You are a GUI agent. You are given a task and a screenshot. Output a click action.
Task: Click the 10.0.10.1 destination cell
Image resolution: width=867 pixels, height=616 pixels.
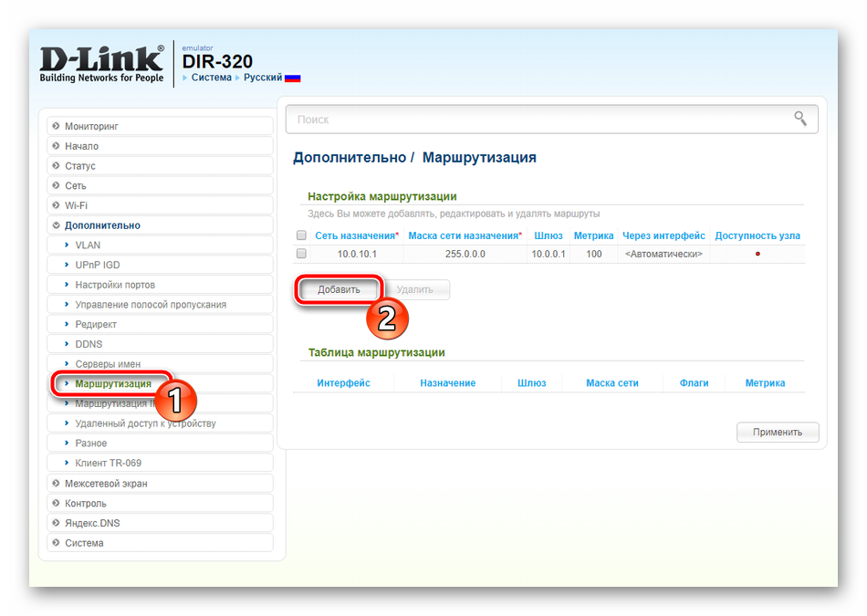(x=357, y=254)
